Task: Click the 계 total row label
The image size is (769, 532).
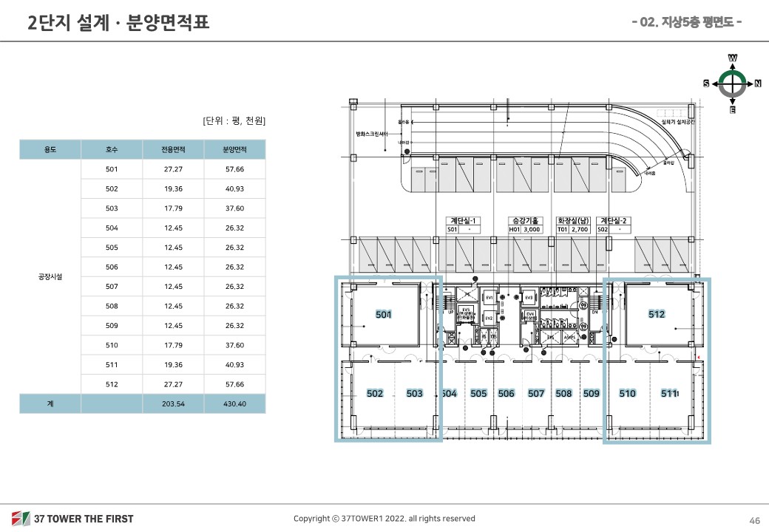Action: [x=50, y=403]
